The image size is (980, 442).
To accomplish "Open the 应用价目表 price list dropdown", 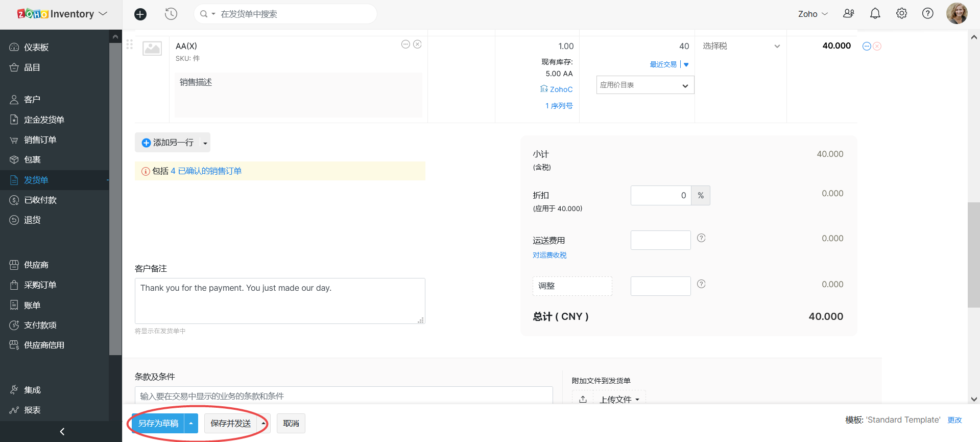I will click(x=645, y=85).
